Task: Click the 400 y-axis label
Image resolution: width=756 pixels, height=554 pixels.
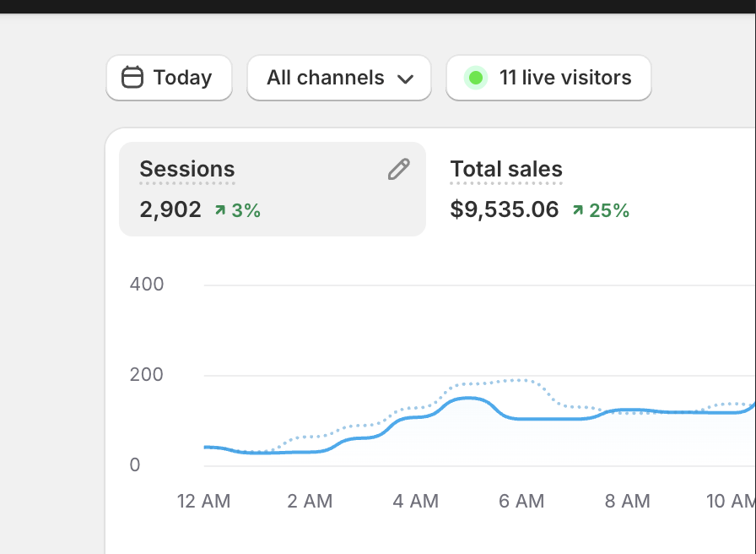Action: 147,285
